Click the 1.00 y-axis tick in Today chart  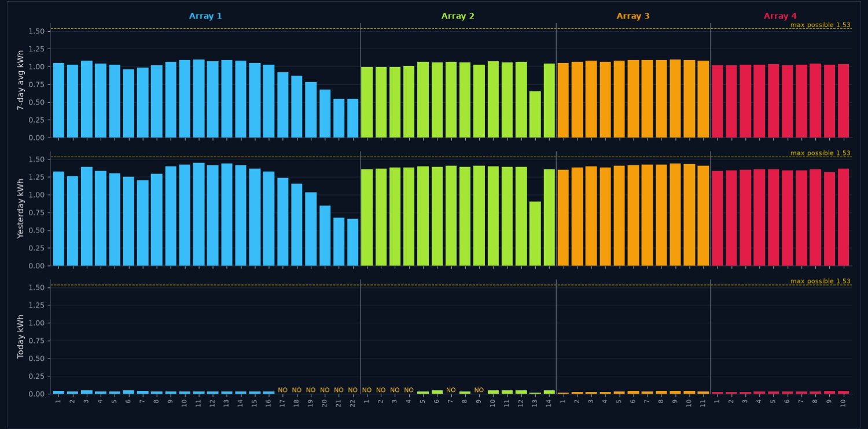pos(37,323)
